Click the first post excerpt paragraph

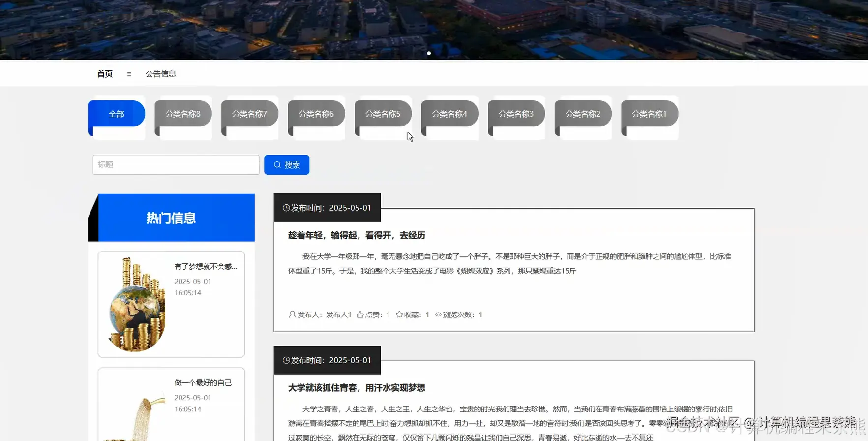pyautogui.click(x=510, y=263)
